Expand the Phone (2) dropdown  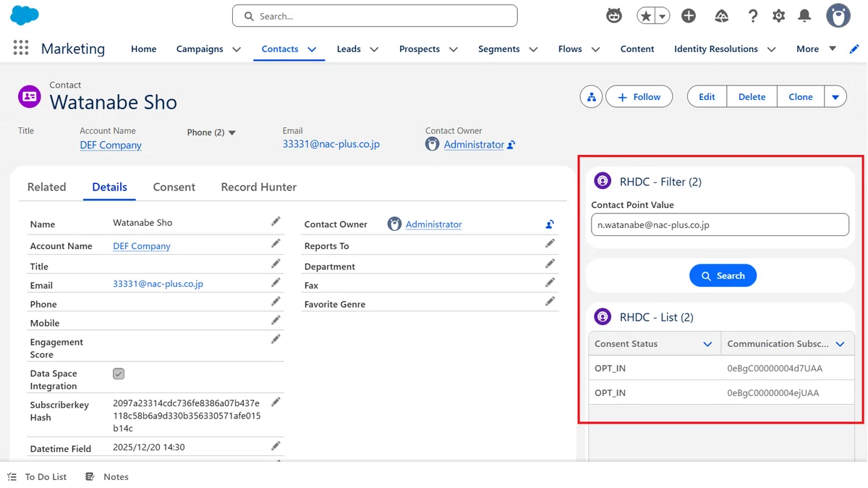(x=232, y=132)
